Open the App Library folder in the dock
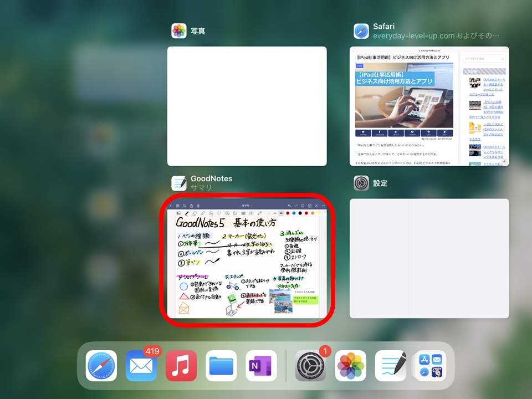The image size is (532, 399). (431, 366)
